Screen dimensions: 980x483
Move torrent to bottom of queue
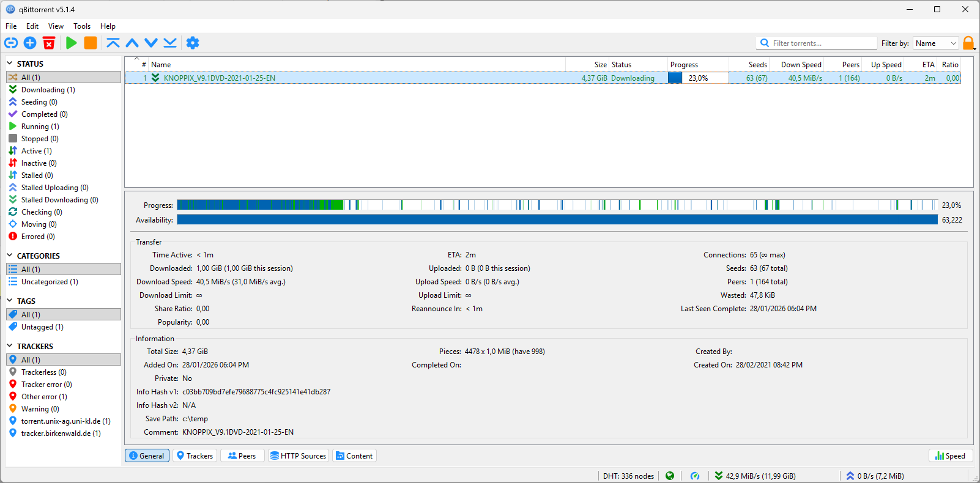170,43
